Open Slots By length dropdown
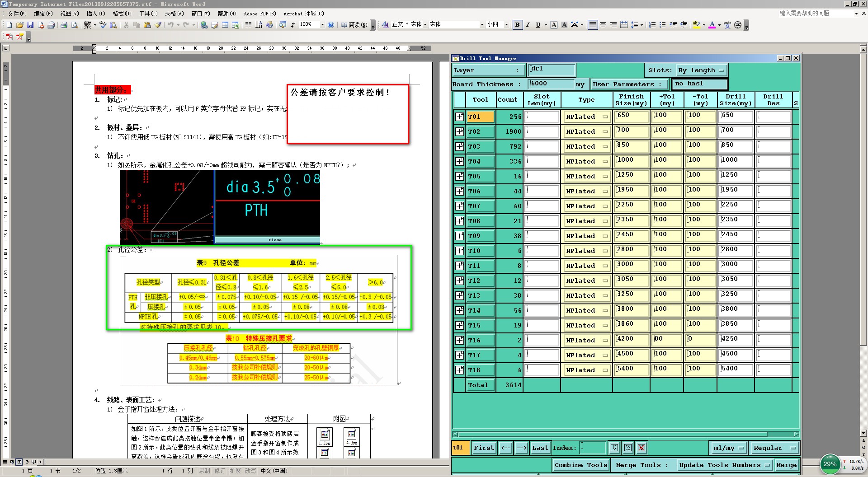 point(702,70)
